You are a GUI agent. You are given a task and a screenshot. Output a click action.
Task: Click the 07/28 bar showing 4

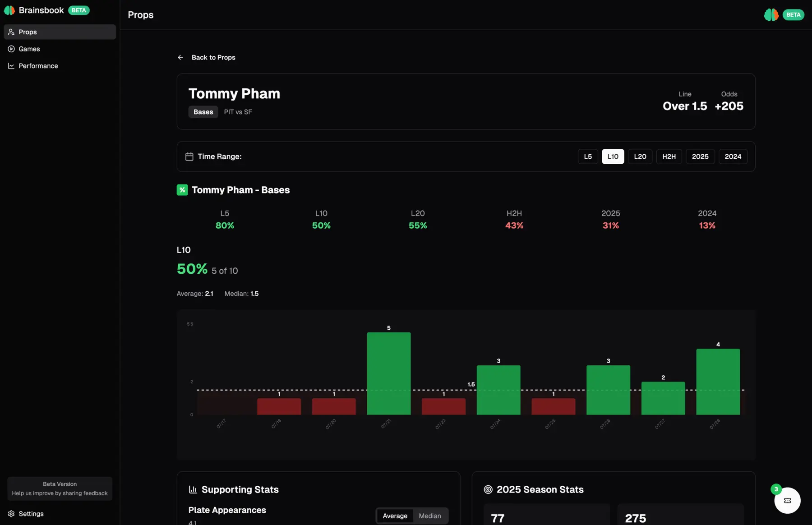coord(718,382)
